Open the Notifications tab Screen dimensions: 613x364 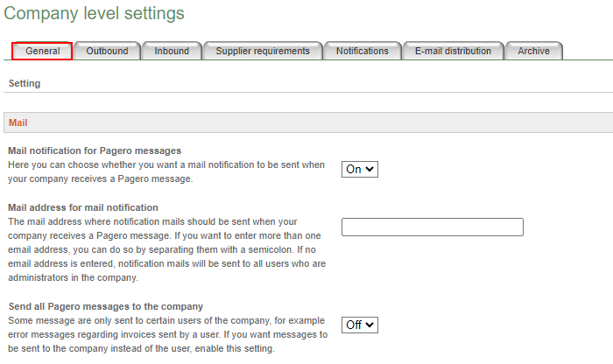coord(363,51)
